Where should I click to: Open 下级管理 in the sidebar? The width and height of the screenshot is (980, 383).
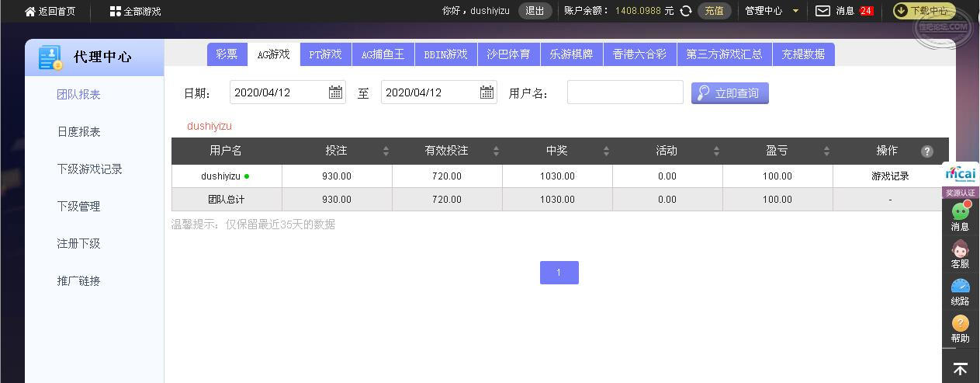coord(78,207)
